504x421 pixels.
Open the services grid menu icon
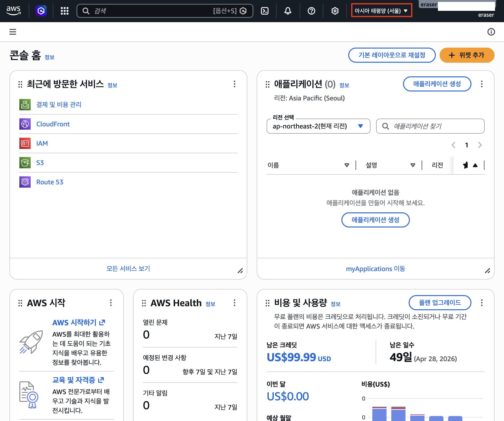65,11
